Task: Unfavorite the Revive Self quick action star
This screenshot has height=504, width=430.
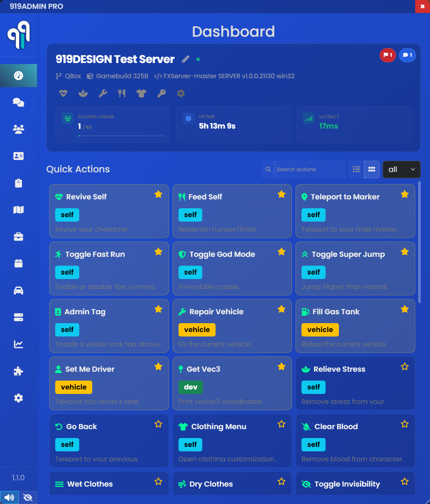Action: point(159,194)
